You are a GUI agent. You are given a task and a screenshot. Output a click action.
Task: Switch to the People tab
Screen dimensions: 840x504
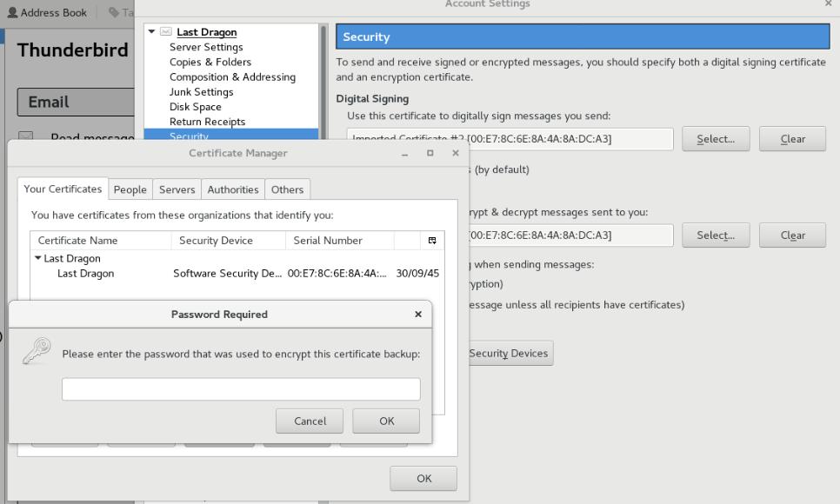point(130,189)
